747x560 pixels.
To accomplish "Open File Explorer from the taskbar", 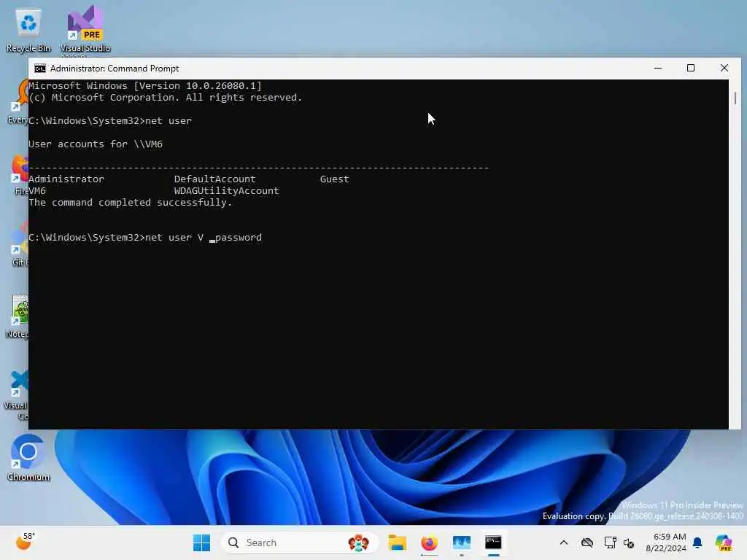I will pos(397,542).
